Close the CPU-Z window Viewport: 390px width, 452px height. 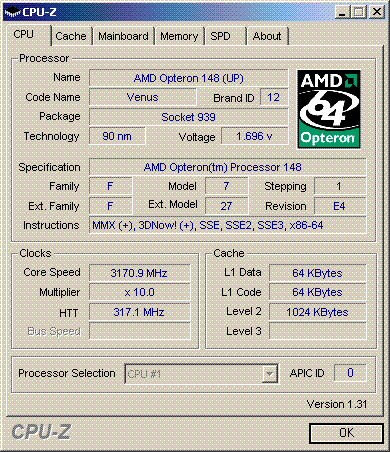coord(377,12)
